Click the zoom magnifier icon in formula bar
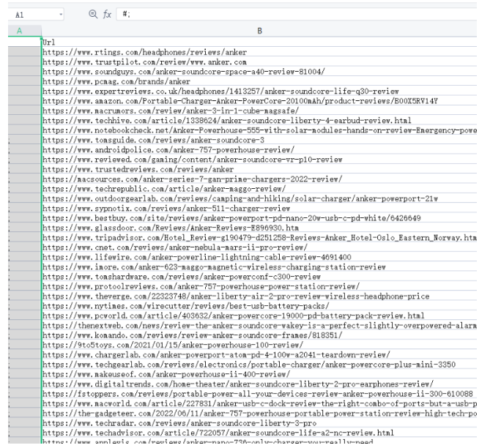The width and height of the screenshot is (501, 448). (x=92, y=14)
